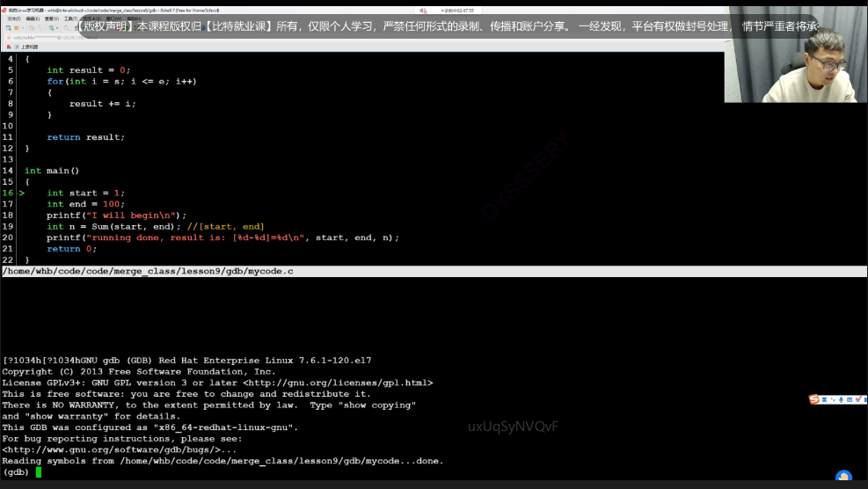Click the Sogou voice input microphone
This screenshot has height=489, width=868.
(x=841, y=399)
